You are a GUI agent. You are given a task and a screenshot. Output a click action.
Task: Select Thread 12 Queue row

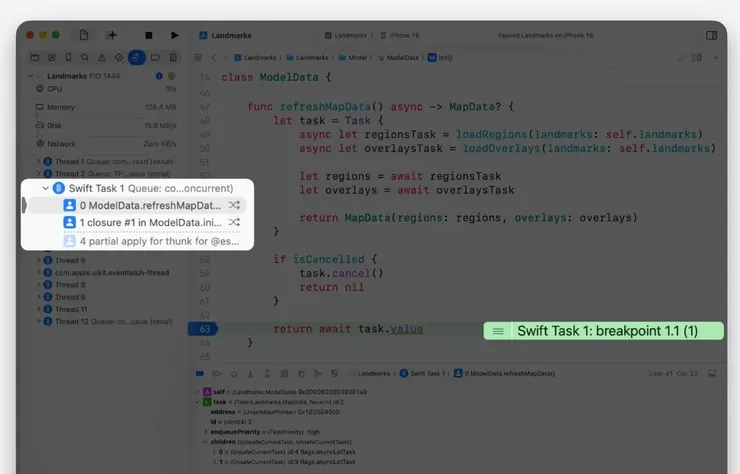[x=106, y=322]
